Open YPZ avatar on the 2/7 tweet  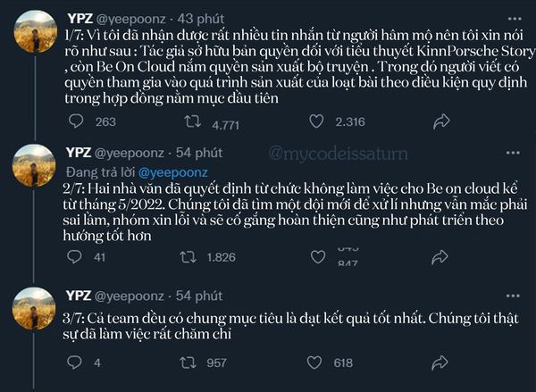pos(34,166)
